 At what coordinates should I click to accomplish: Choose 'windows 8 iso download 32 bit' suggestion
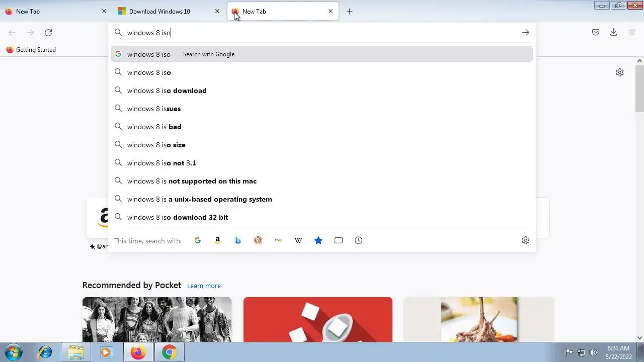[x=322, y=217]
